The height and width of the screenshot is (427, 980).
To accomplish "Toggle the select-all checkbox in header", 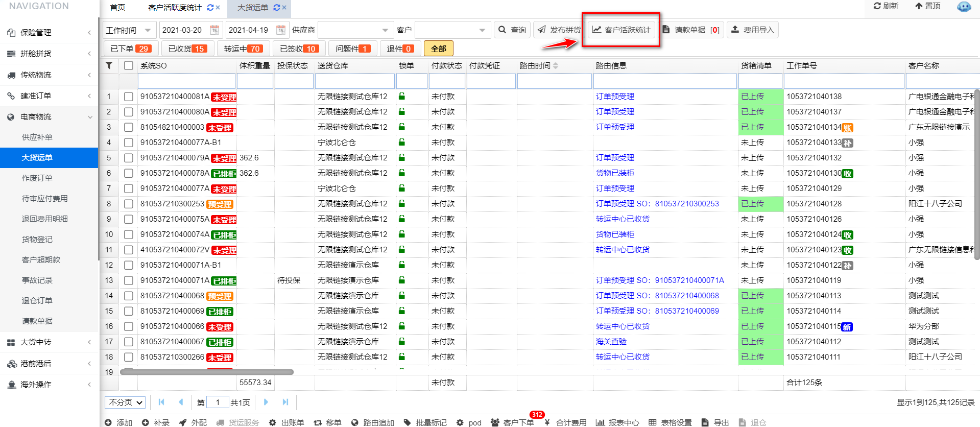I will click(x=129, y=65).
